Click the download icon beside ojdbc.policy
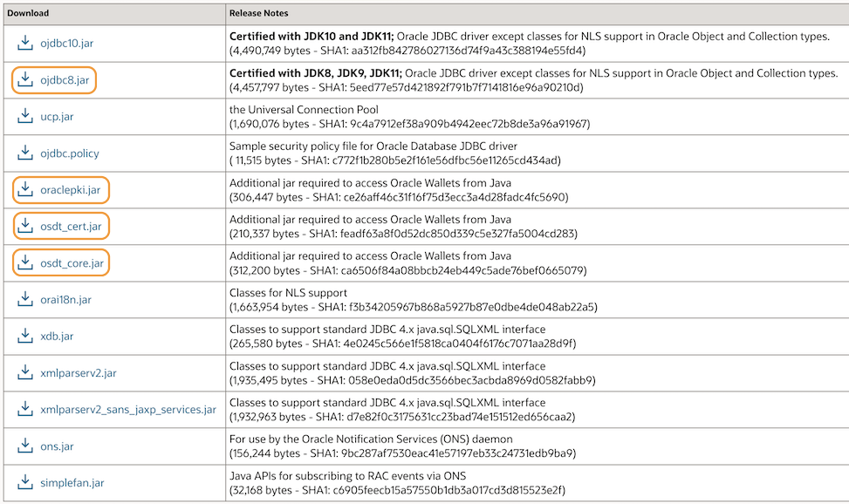The image size is (849, 504). pyautogui.click(x=25, y=153)
